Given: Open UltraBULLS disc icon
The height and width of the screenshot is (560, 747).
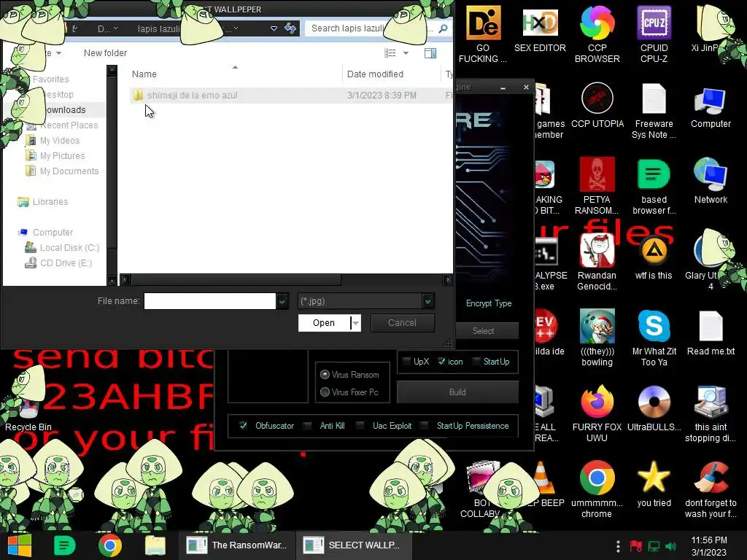Looking at the screenshot, I should point(654,408).
